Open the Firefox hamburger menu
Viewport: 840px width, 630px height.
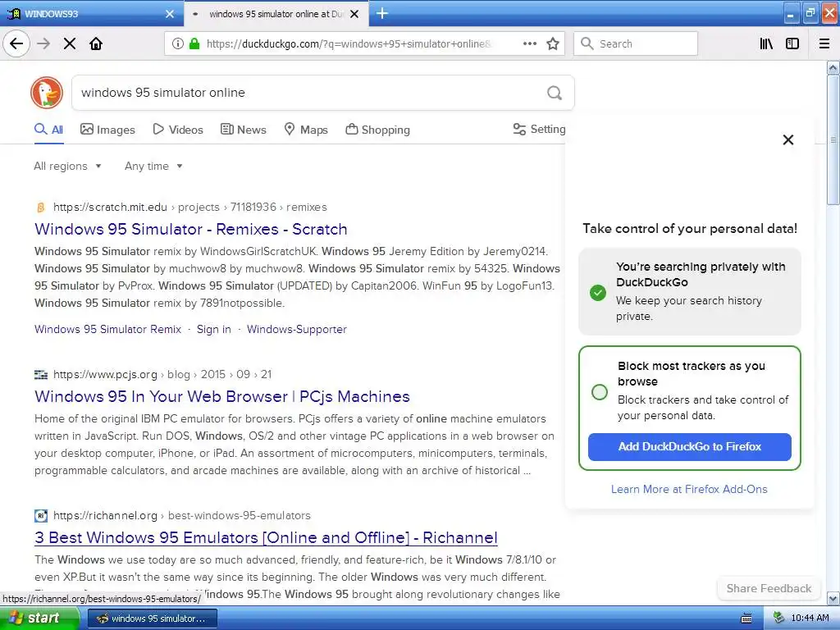click(x=824, y=43)
